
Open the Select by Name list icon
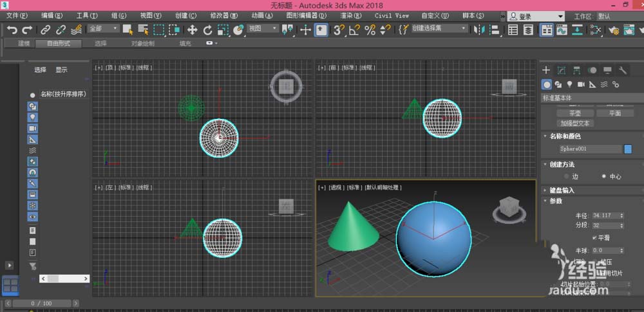pos(143,30)
